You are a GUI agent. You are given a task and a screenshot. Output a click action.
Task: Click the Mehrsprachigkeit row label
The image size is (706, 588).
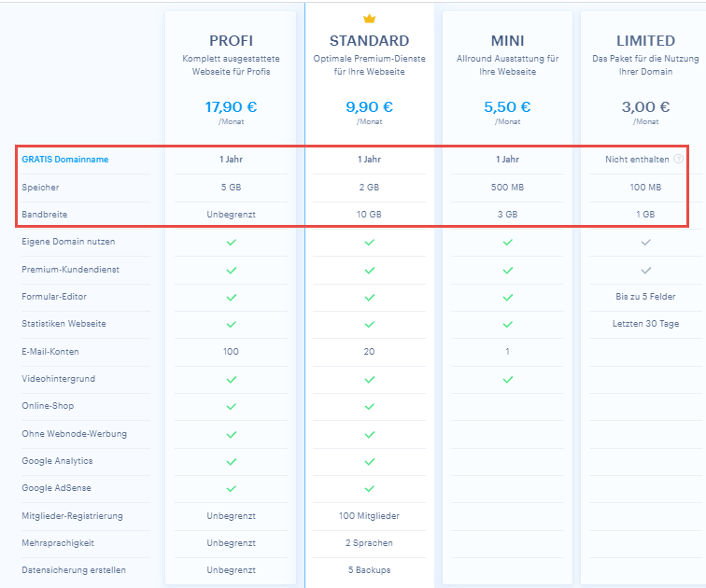coord(58,542)
